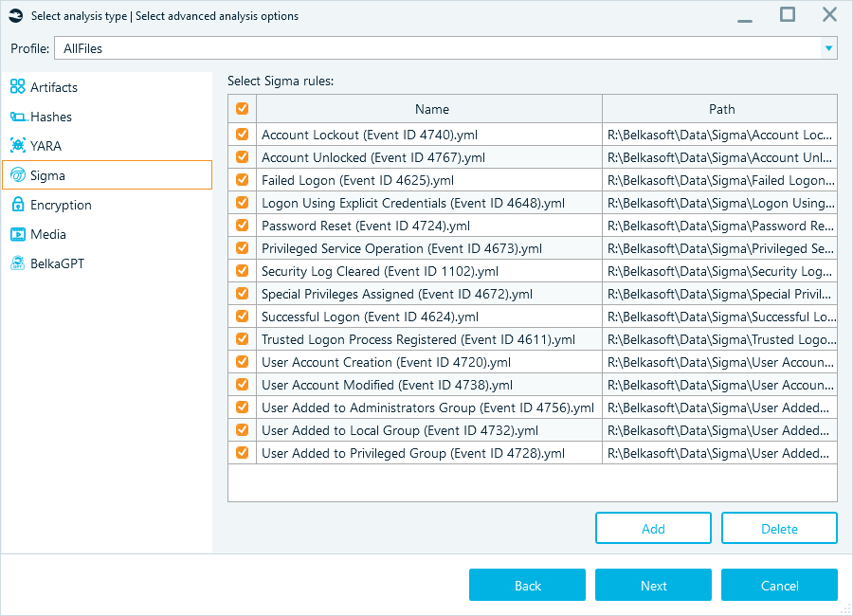
Task: Open the Hashes analysis section icon
Action: coord(17,116)
